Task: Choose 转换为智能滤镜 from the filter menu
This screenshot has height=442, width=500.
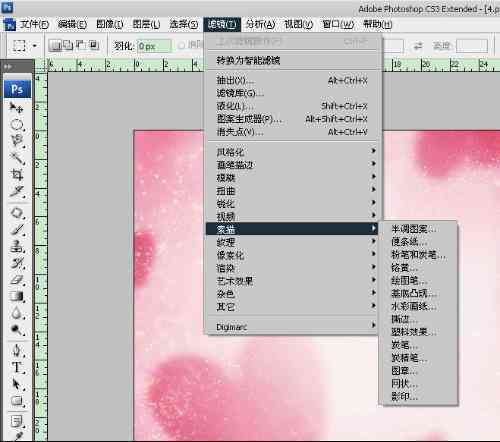Action: tap(292, 60)
